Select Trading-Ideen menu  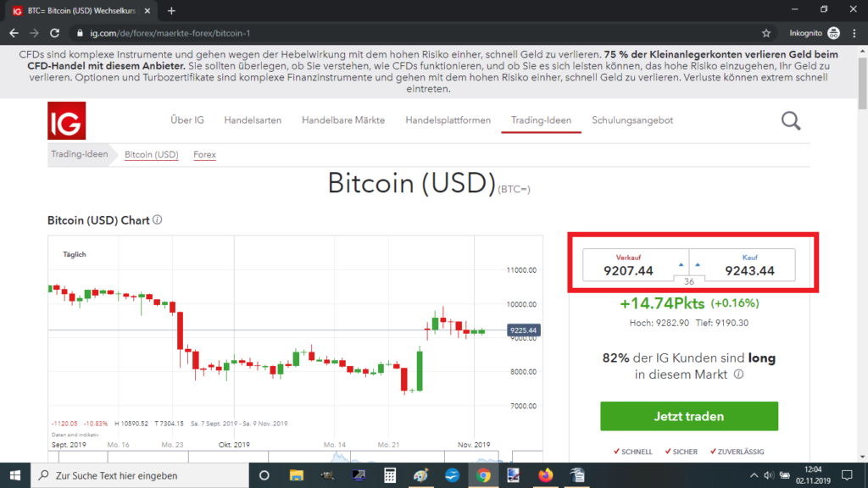point(541,120)
